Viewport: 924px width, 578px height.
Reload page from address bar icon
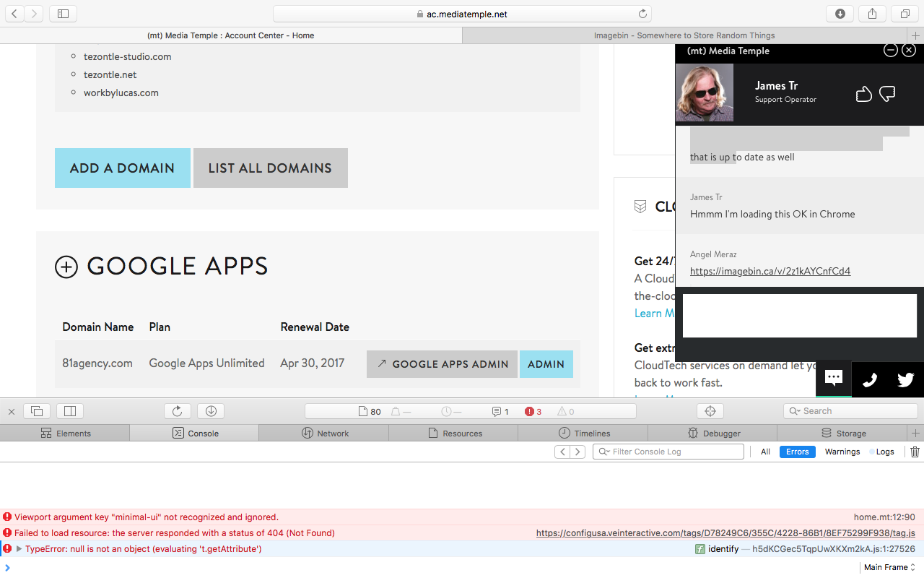(642, 14)
